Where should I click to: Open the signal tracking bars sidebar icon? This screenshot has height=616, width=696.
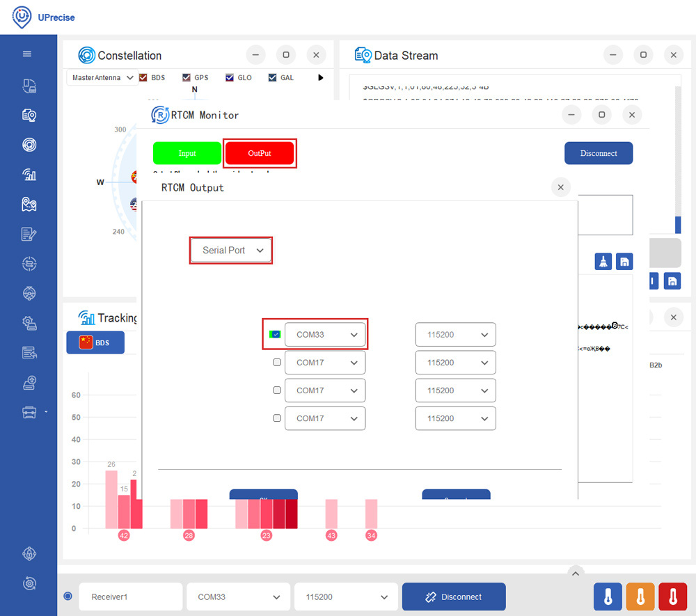[x=29, y=175]
